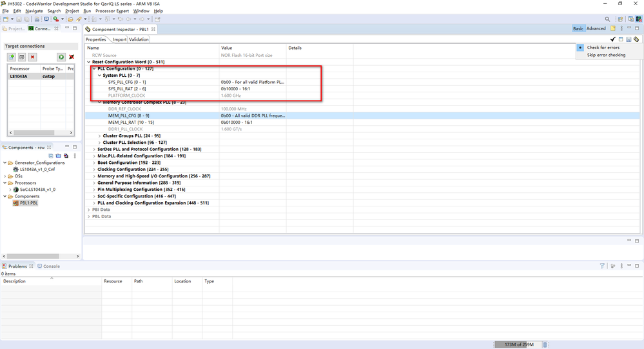Click the Probe Type column header

53,68
